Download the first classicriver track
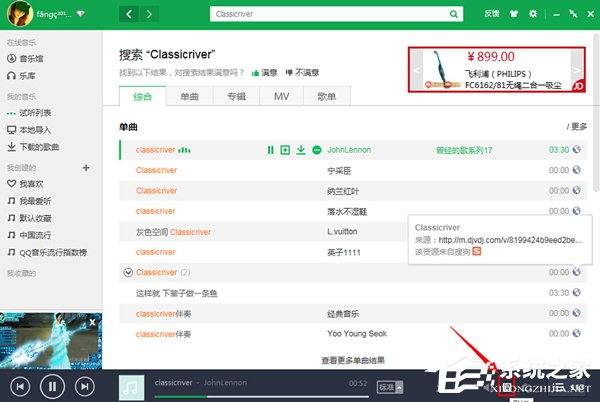The image size is (600, 402). (x=301, y=150)
